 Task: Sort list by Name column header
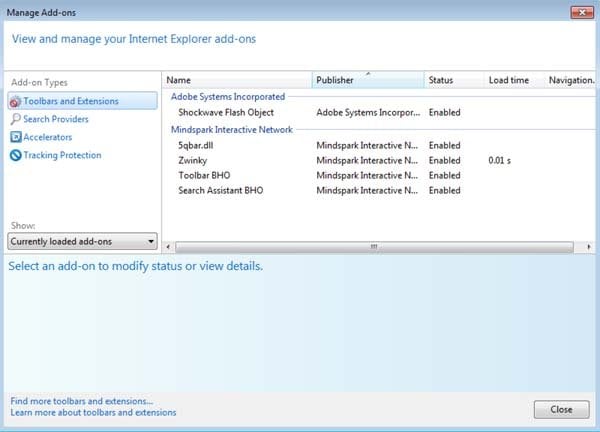(x=237, y=80)
